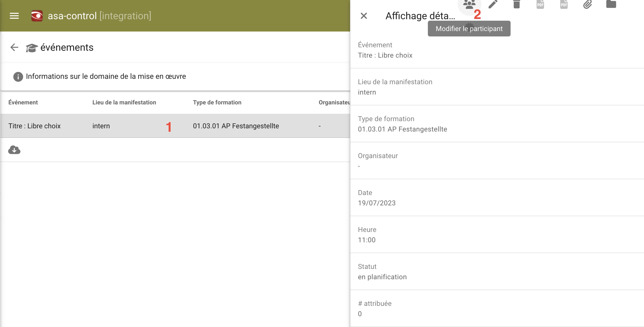The image size is (644, 327).
Task: Click the pencil edit icon
Action: click(493, 4)
